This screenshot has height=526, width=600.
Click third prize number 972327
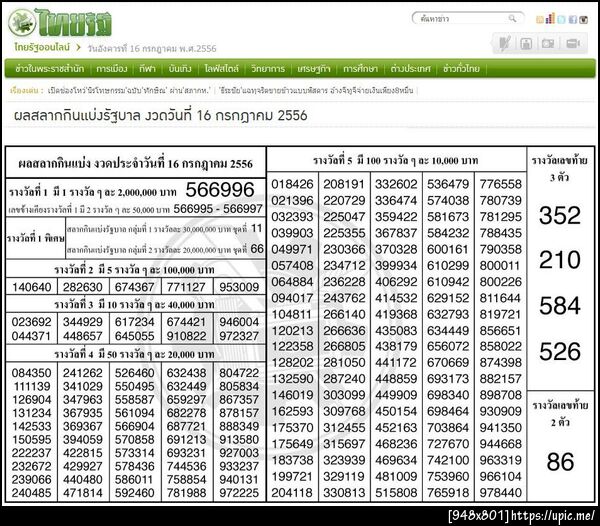pos(239,336)
